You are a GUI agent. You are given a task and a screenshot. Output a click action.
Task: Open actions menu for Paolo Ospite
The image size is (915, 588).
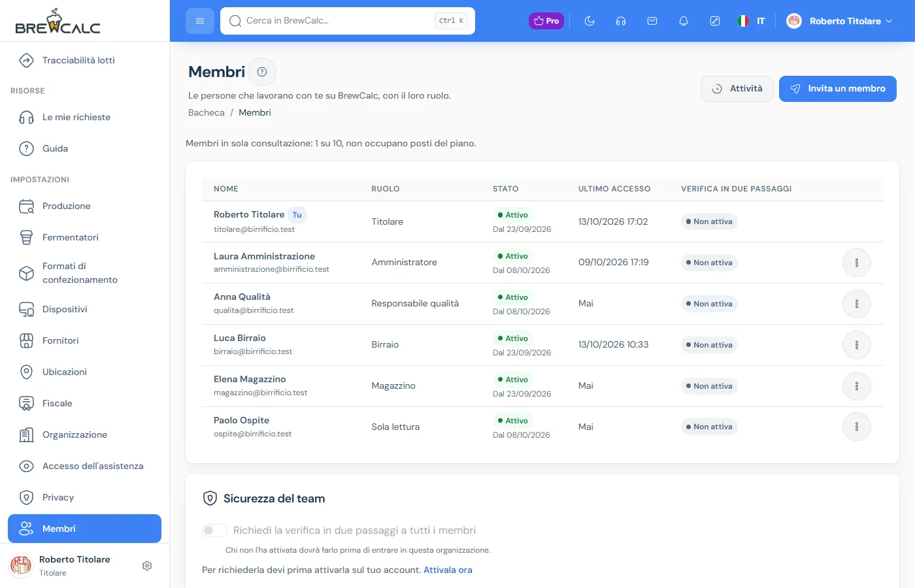pos(857,427)
